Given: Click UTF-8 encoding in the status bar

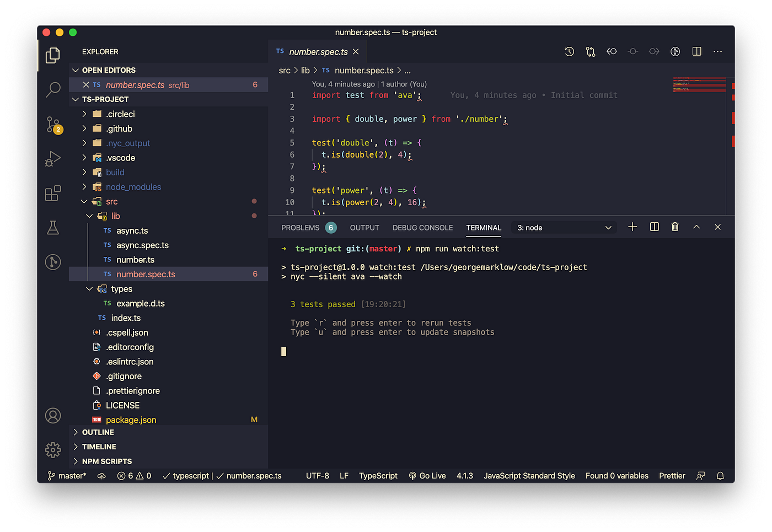Looking at the screenshot, I should point(318,475).
